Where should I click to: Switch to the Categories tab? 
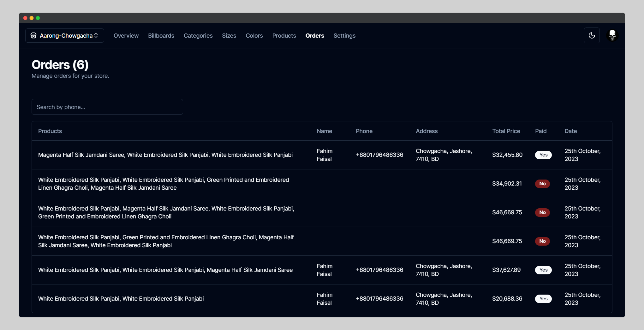[198, 36]
